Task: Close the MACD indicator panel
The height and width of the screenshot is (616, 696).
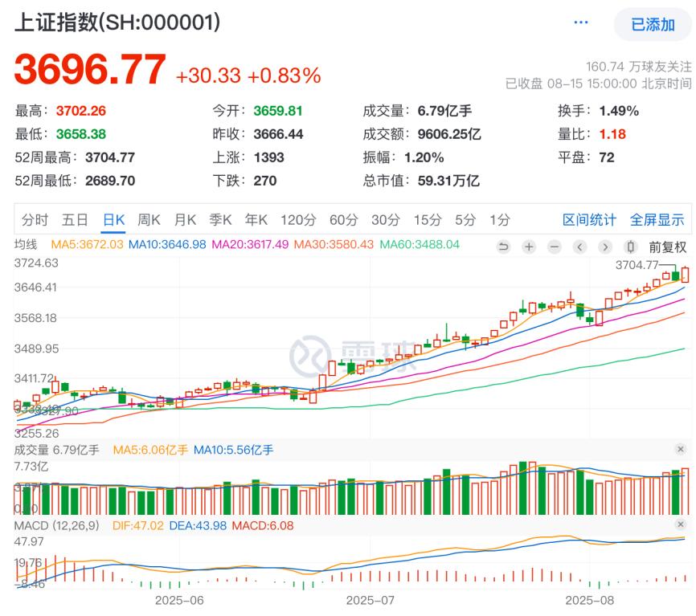Action: 680,525
